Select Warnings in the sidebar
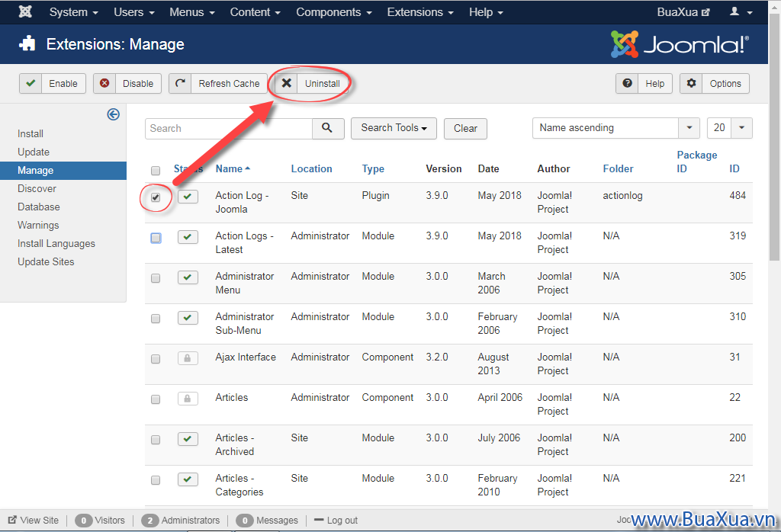 coord(38,225)
